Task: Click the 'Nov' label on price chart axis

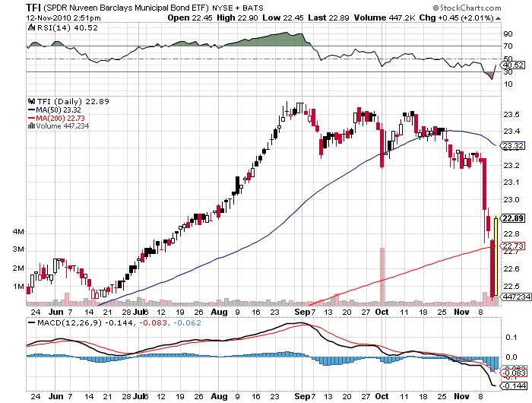Action: [x=461, y=312]
